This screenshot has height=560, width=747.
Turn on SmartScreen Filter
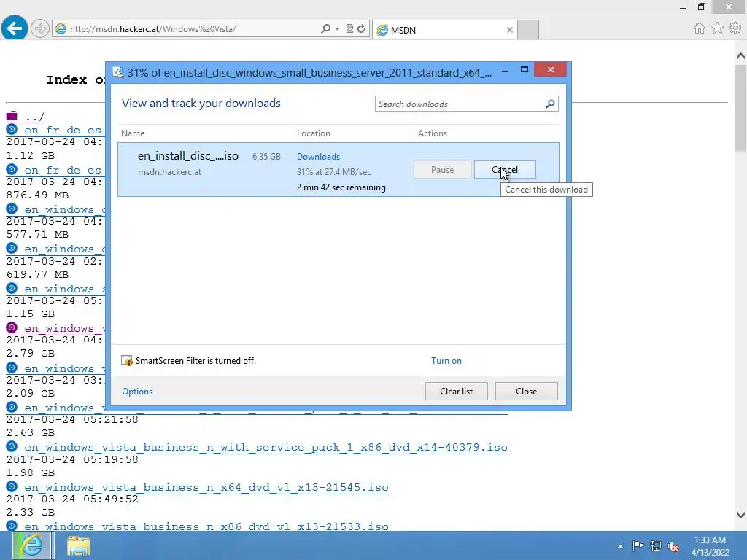(446, 361)
